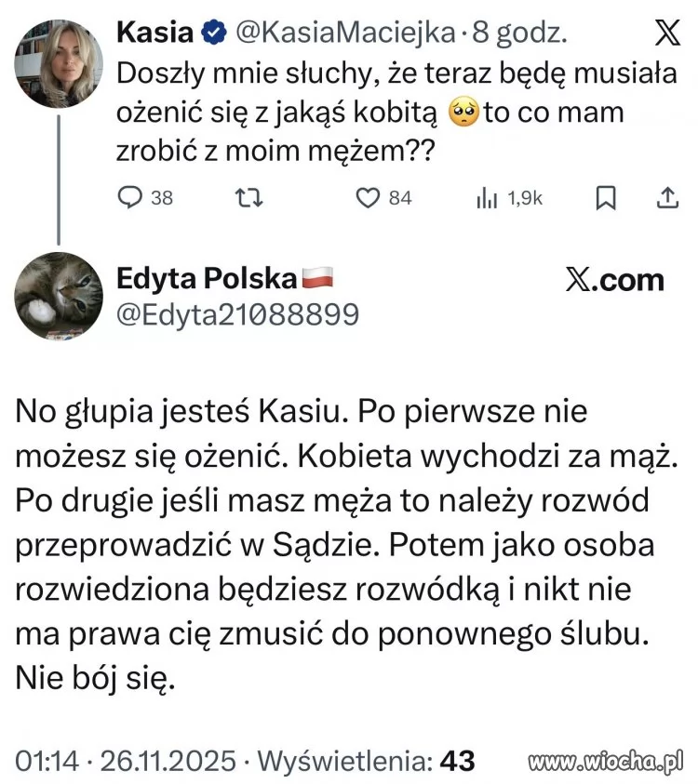Click Kasia's blue verified badge
698x784 pixels.
point(213,33)
